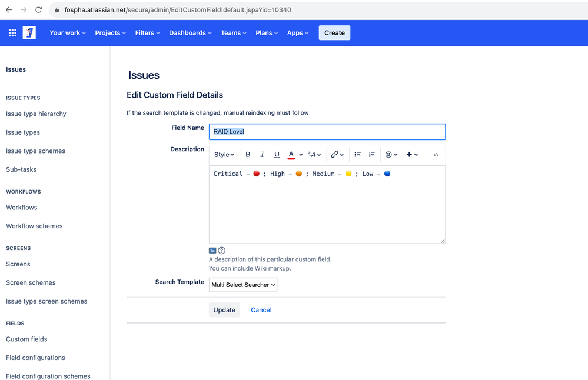This screenshot has width=588, height=380.
Task: Click the description resize handle
Action: point(443,241)
